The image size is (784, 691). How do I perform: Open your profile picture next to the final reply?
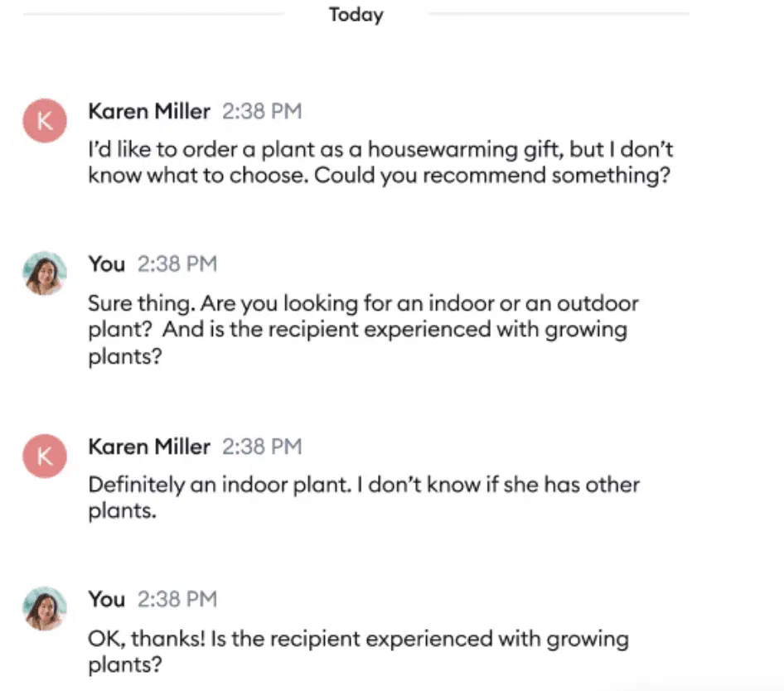coord(44,608)
